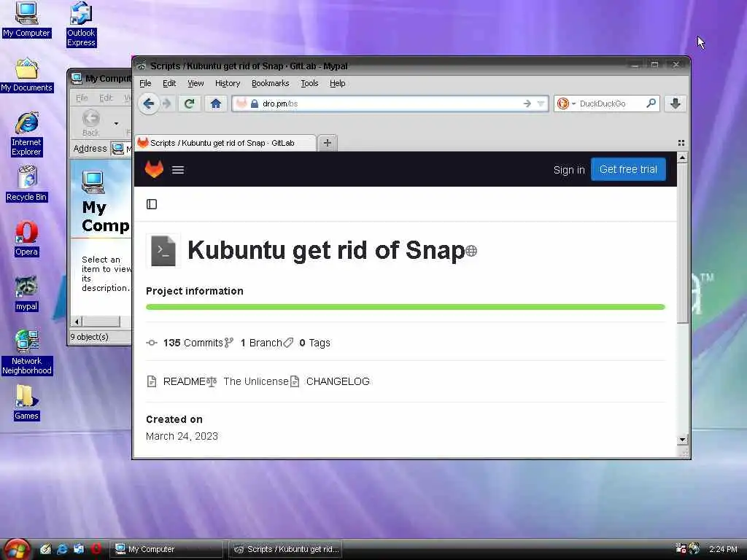Click the page vertical scrollbar thumb

[682, 243]
